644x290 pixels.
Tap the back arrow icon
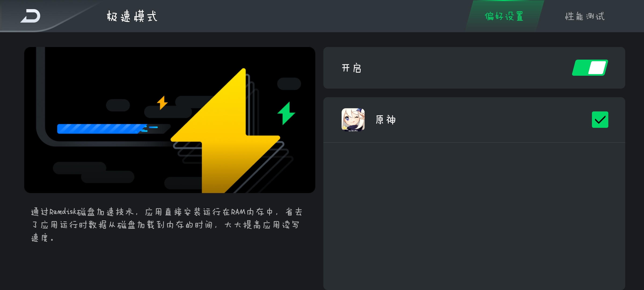(x=30, y=16)
